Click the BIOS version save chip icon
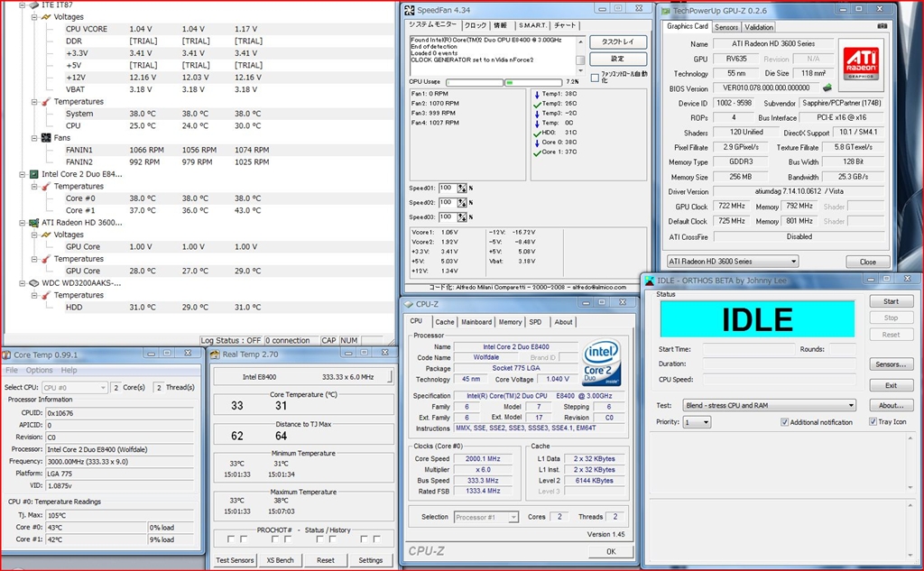Screen dimensions: 924x571 [827, 88]
